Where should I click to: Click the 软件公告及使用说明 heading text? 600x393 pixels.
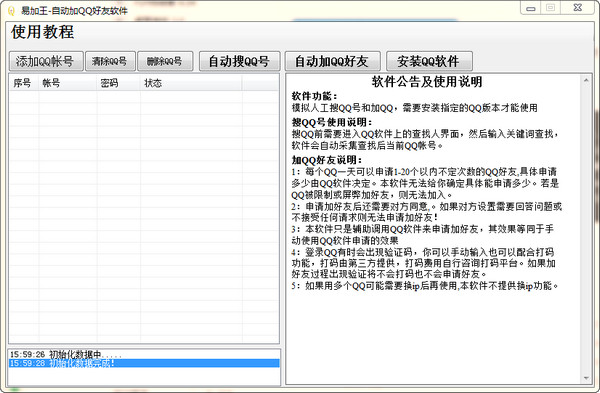point(427,82)
